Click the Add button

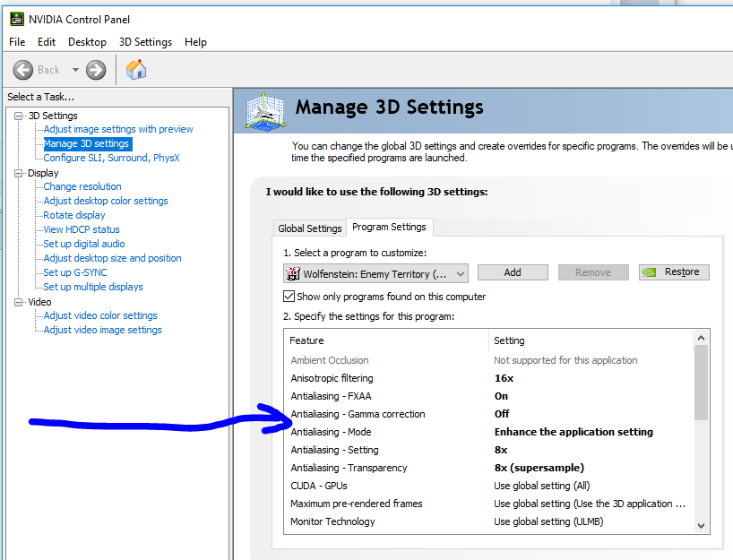(x=513, y=272)
